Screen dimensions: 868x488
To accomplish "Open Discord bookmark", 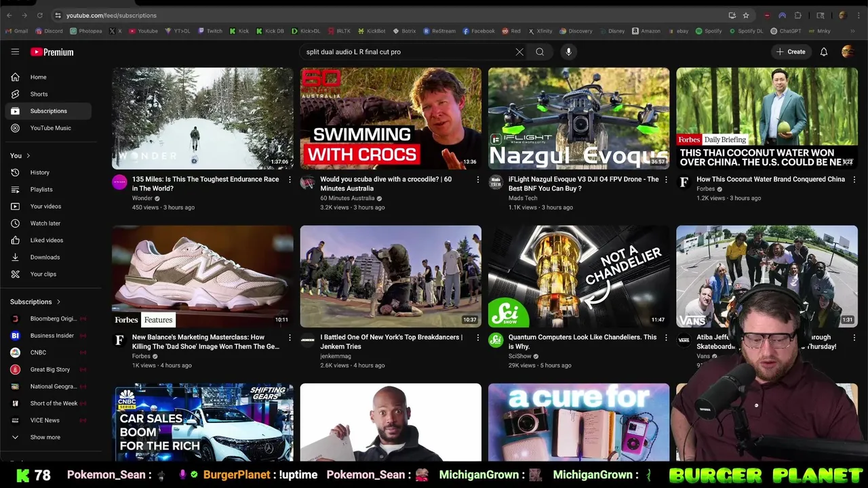I will (x=49, y=31).
